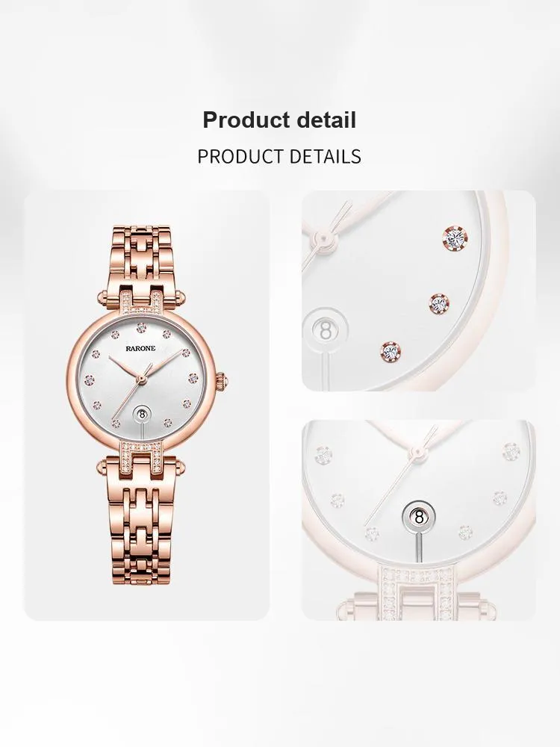The height and width of the screenshot is (747, 560).
Task: Click the faded date circle in the top close-up
Action: [x=326, y=330]
